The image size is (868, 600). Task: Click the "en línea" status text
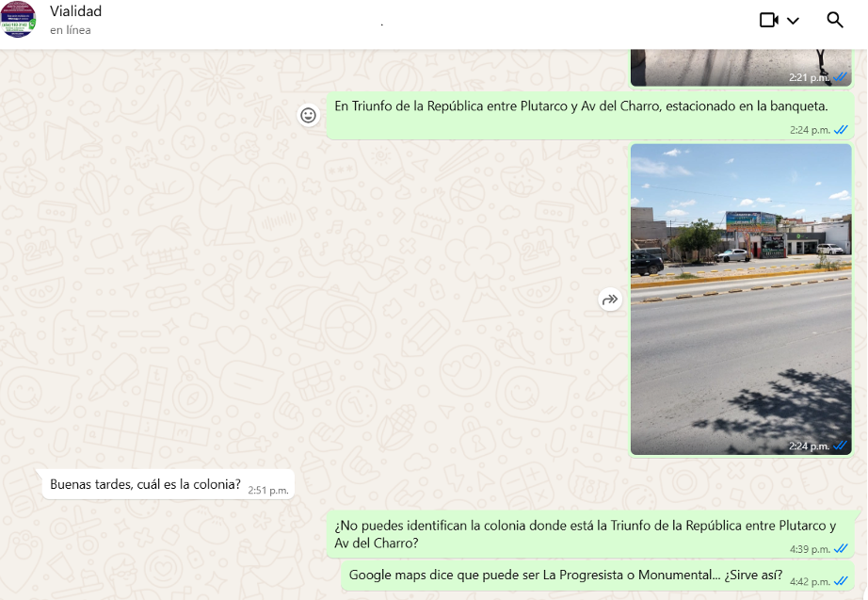coord(71,30)
